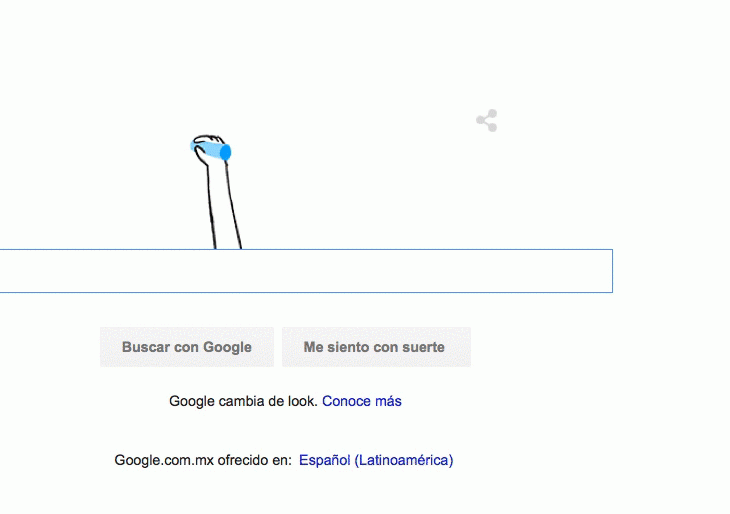The image size is (730, 514).
Task: Click the drawn hand of the doodle
Action: (210, 149)
